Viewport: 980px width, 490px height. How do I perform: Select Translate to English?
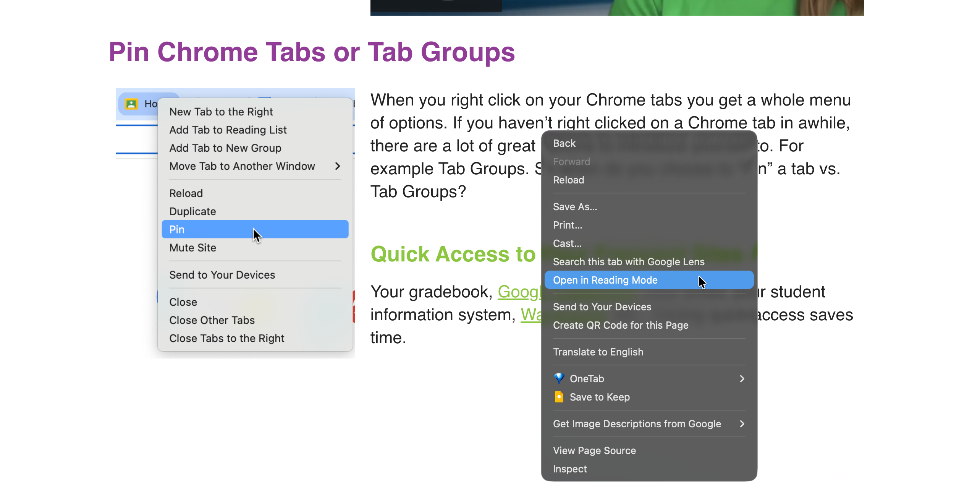point(598,352)
